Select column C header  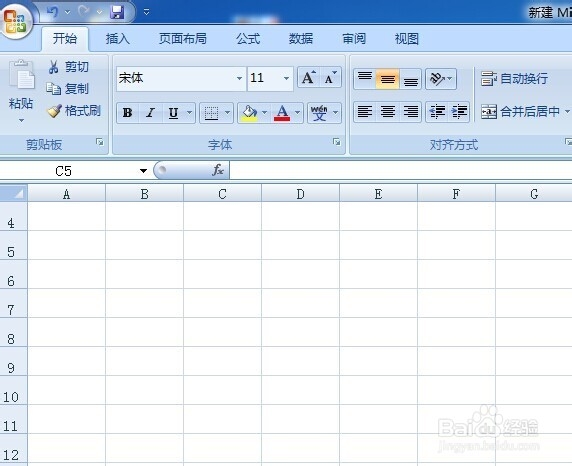click(223, 194)
